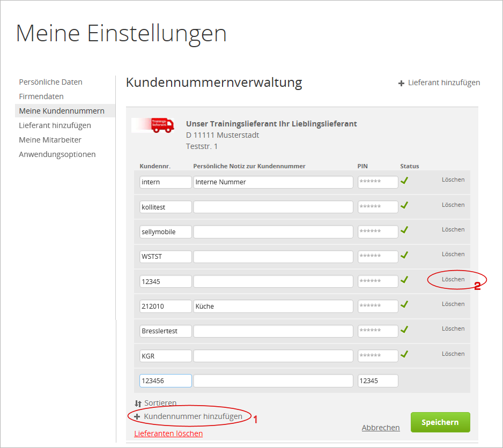Click the green checkmark beside the Küche entry
Screen dimensions: 503x448
[x=405, y=304]
